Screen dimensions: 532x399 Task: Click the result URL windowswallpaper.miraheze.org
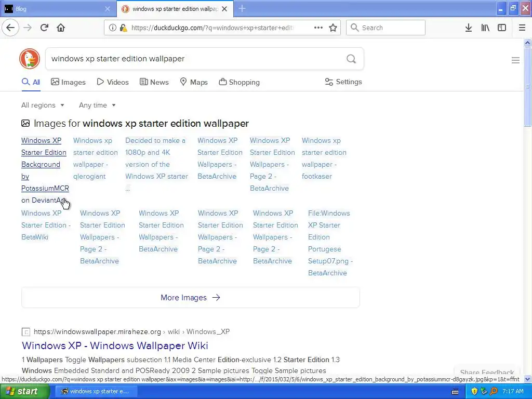(97, 331)
